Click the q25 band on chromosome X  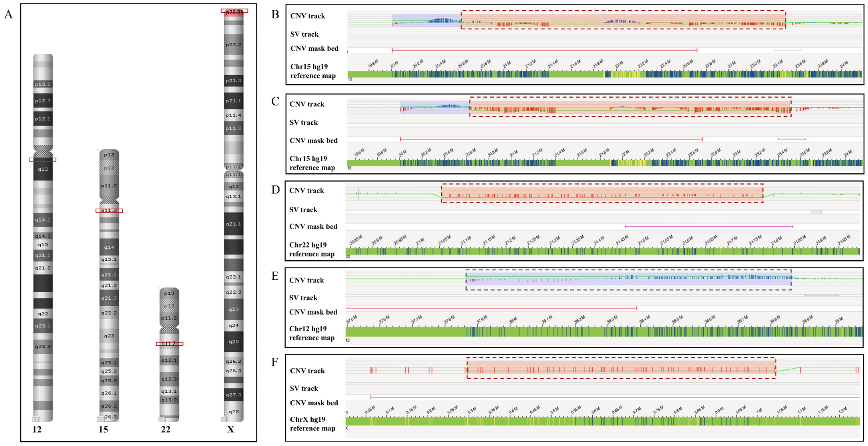tap(234, 341)
